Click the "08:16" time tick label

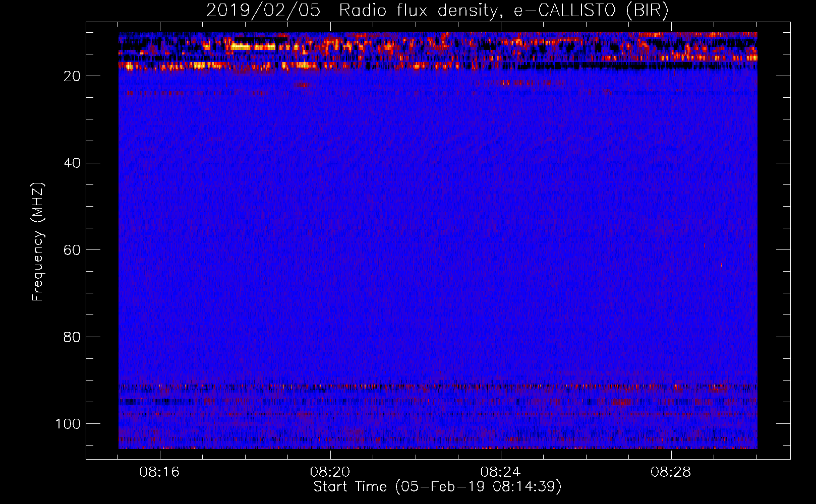160,472
